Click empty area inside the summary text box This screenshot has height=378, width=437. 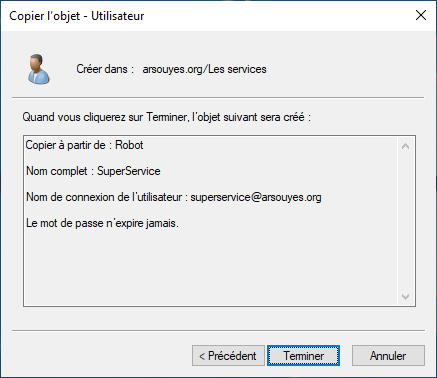tap(211, 267)
